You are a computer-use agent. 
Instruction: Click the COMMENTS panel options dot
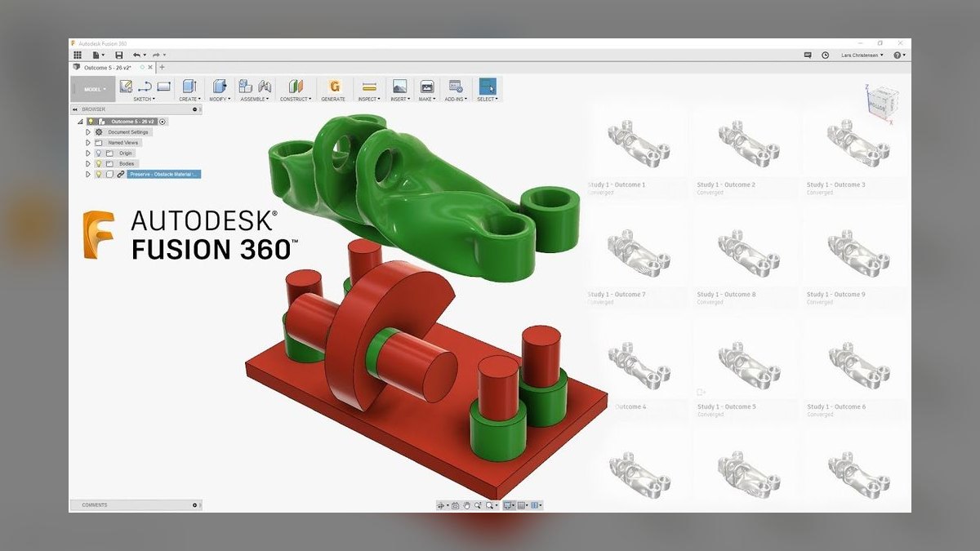click(x=194, y=505)
